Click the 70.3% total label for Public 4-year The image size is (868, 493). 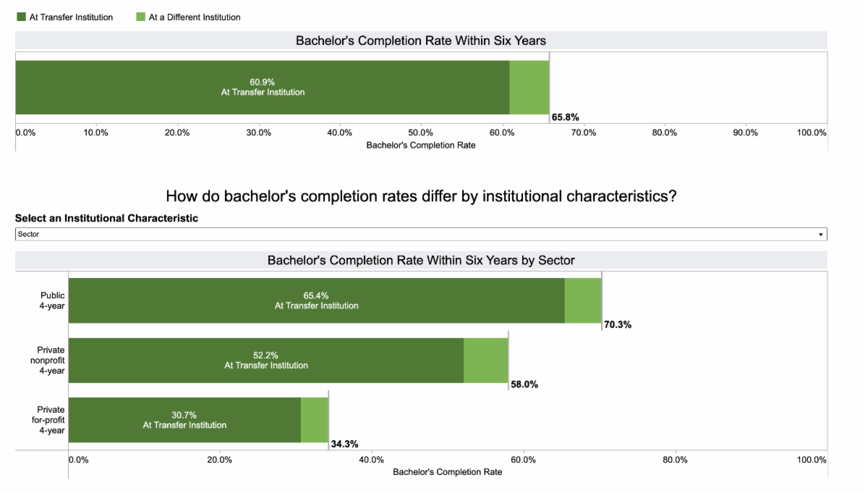pos(618,325)
